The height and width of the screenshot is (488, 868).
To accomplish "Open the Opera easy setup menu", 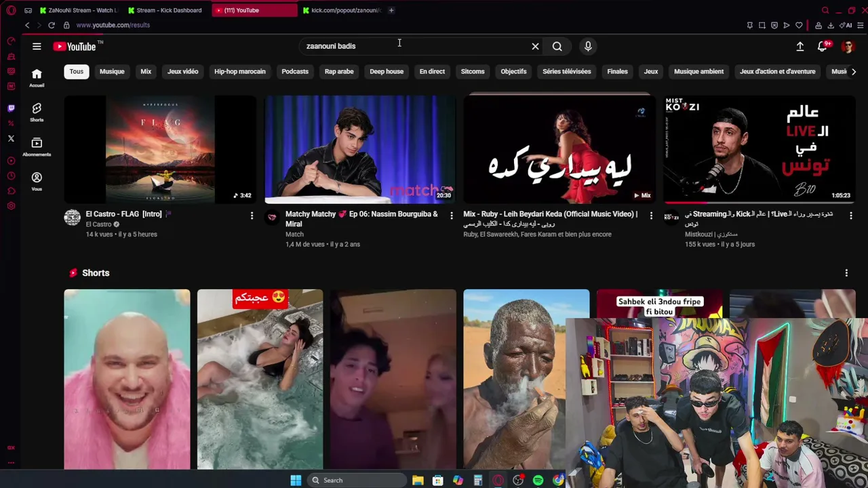I will [x=861, y=26].
